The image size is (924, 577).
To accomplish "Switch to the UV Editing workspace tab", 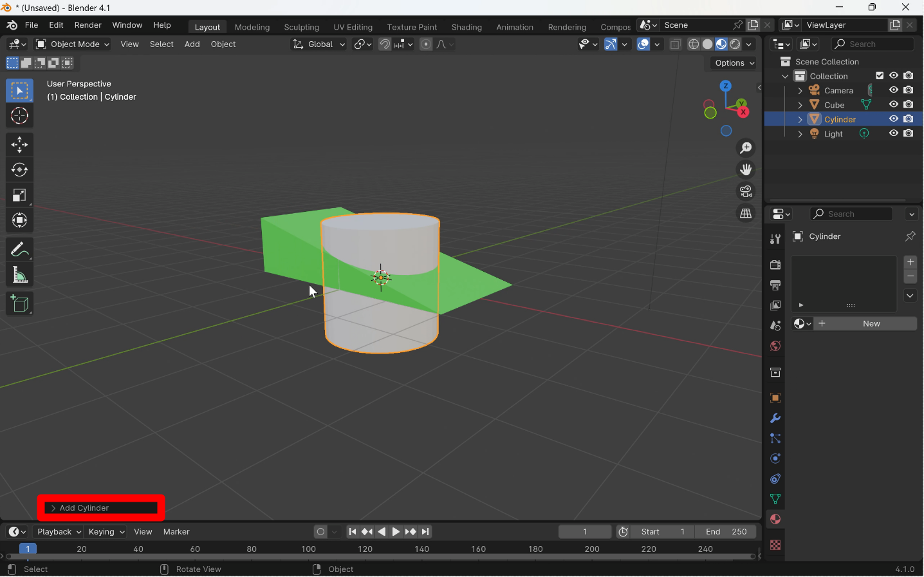I will 353,27.
